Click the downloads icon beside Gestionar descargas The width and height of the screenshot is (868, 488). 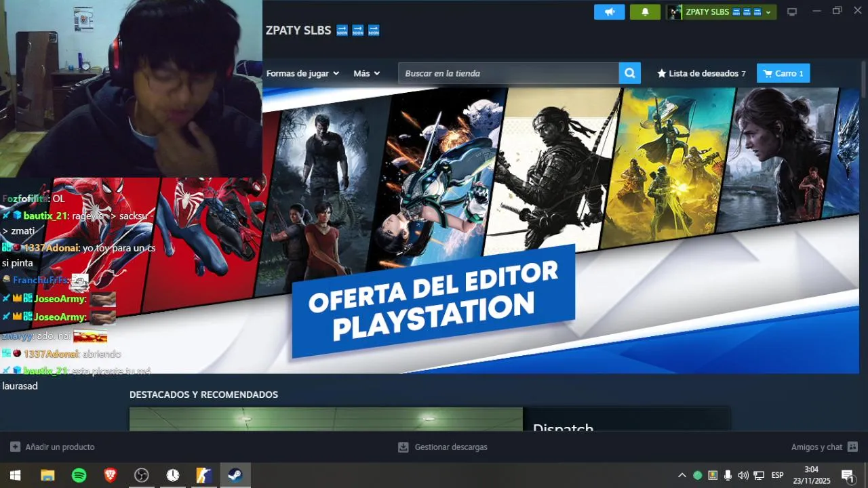pos(403,447)
